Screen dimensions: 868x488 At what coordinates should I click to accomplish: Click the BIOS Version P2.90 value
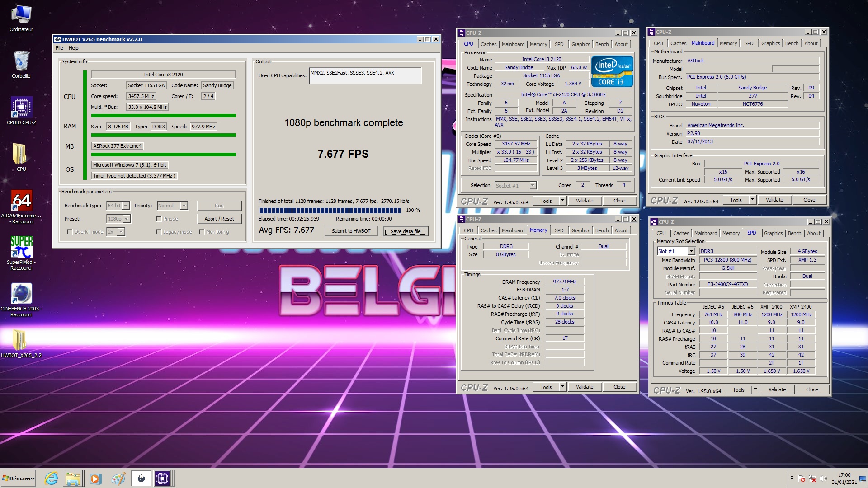coord(752,133)
